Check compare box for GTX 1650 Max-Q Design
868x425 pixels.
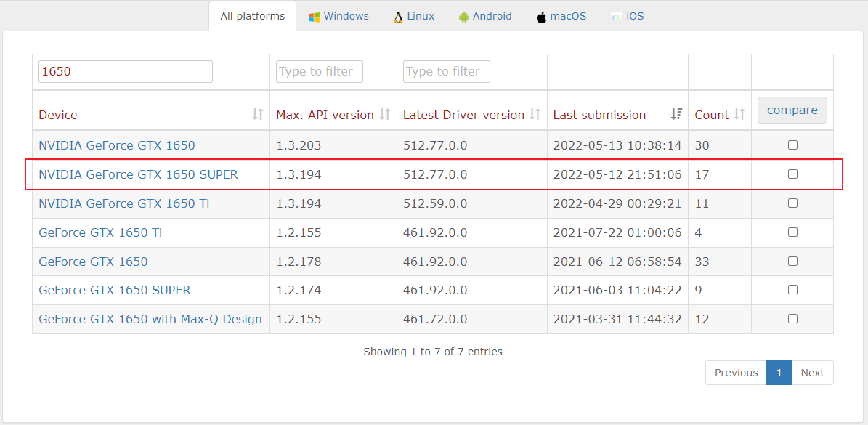pos(792,319)
